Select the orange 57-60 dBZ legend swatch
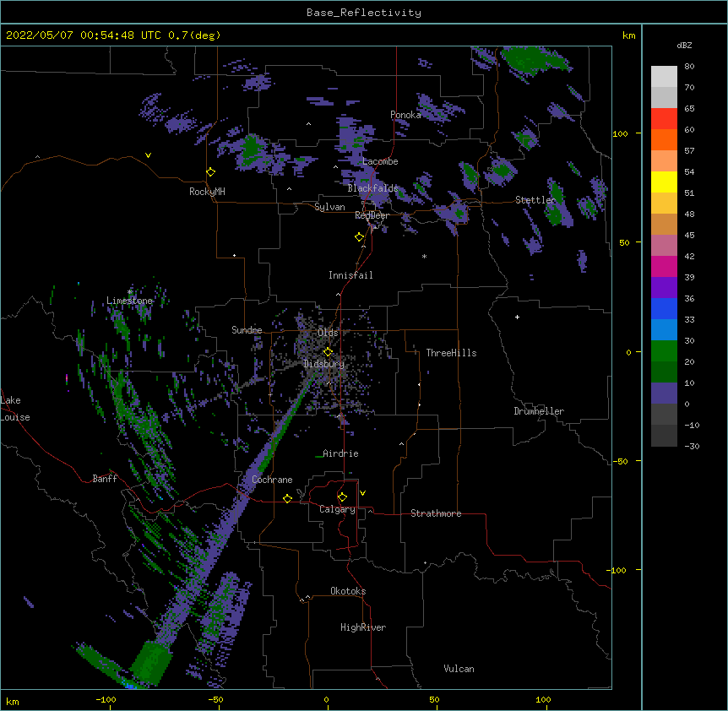 (664, 139)
